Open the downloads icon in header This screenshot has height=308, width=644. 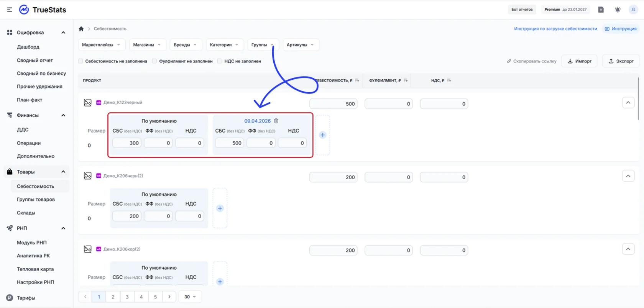click(601, 10)
